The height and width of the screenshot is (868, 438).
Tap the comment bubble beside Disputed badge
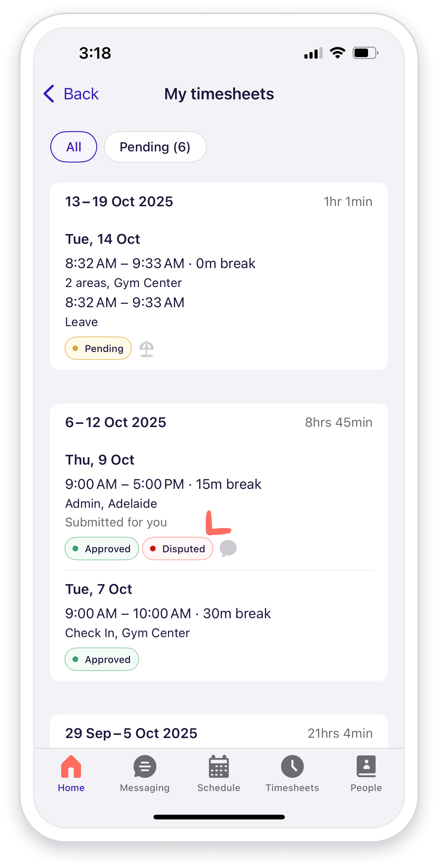pos(228,548)
